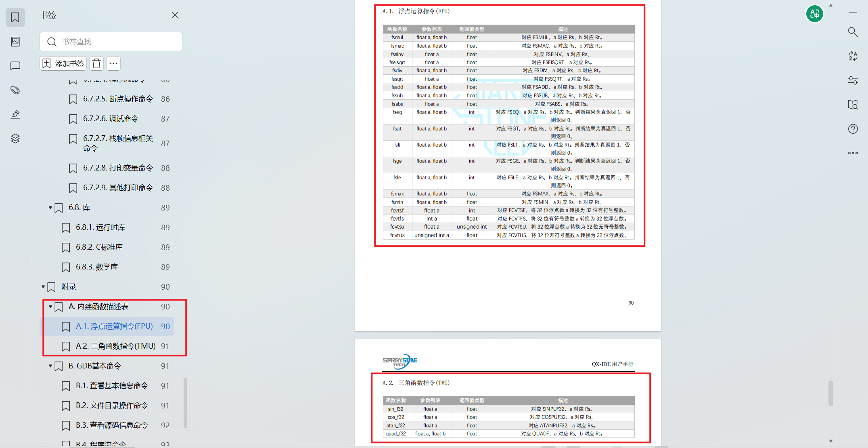
Task: Go to bookmark 6.7.2.5. 断点操作命令
Action: (118, 99)
